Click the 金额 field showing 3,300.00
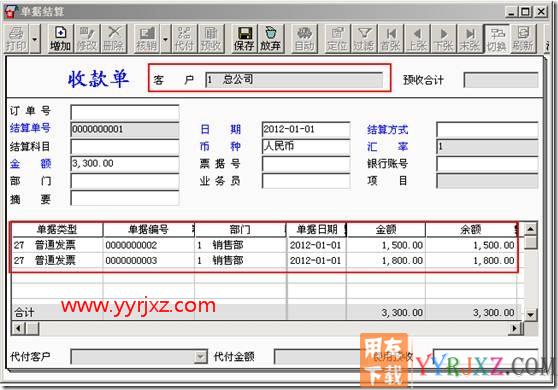Viewport: 558px width, 390px height. (125, 164)
